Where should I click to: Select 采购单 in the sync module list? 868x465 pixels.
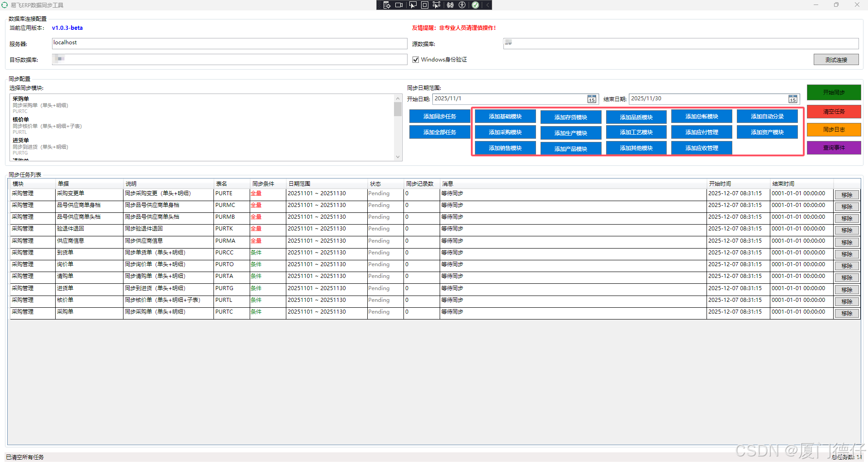[x=202, y=104]
